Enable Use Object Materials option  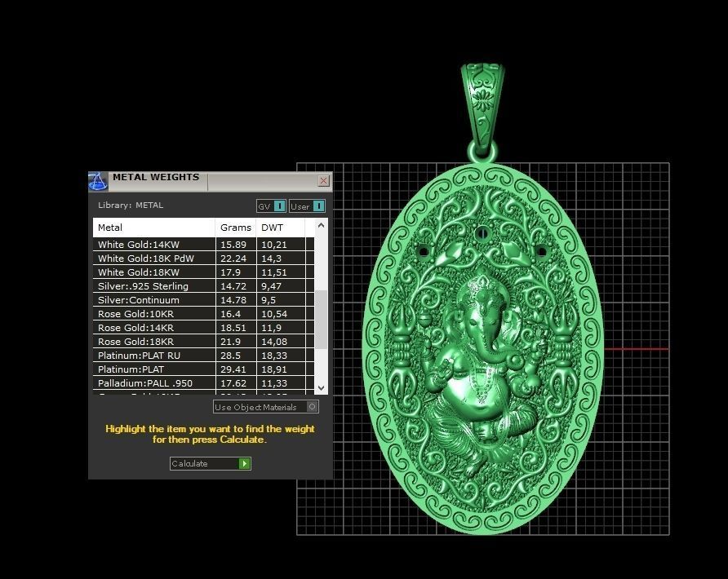(x=266, y=407)
